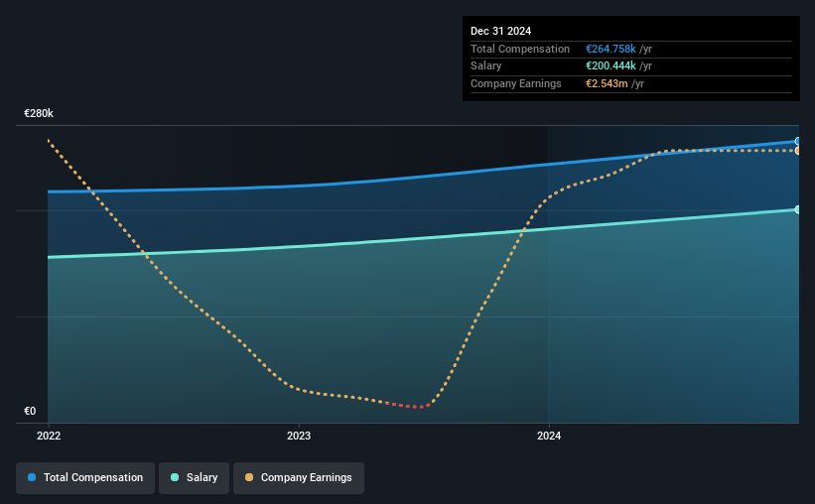The image size is (815, 504).
Task: Click the teal Salary legend dot
Action: pyautogui.click(x=175, y=477)
